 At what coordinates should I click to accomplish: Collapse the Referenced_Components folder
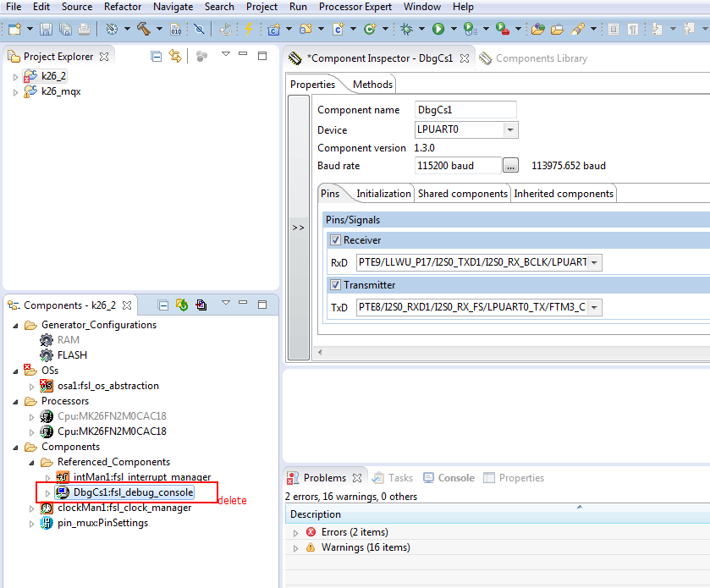point(31,463)
